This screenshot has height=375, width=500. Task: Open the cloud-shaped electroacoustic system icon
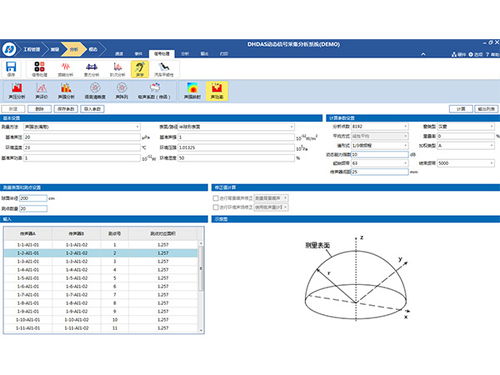[x=154, y=91]
